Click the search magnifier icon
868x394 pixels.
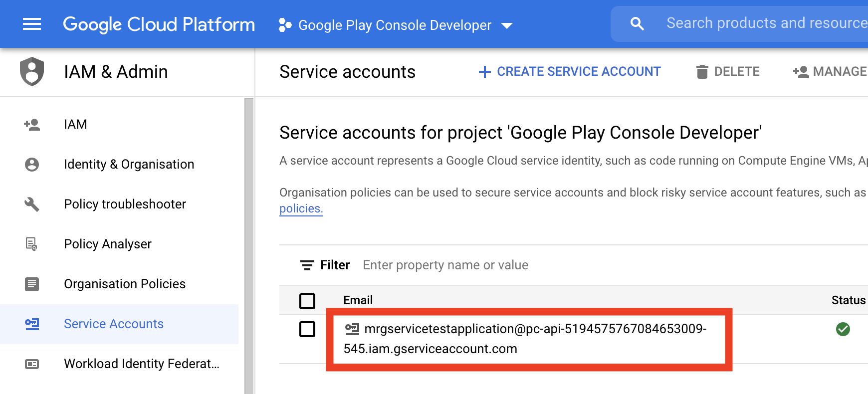pos(637,23)
